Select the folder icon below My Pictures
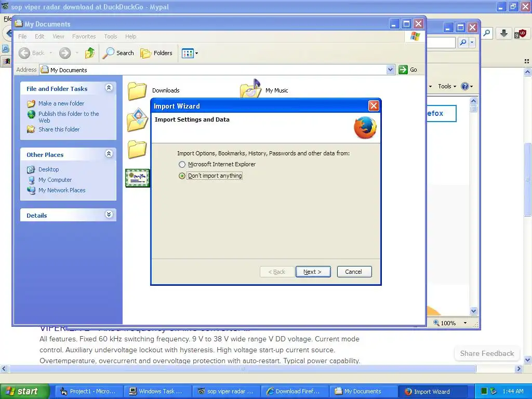The height and width of the screenshot is (399, 532). pos(137,149)
